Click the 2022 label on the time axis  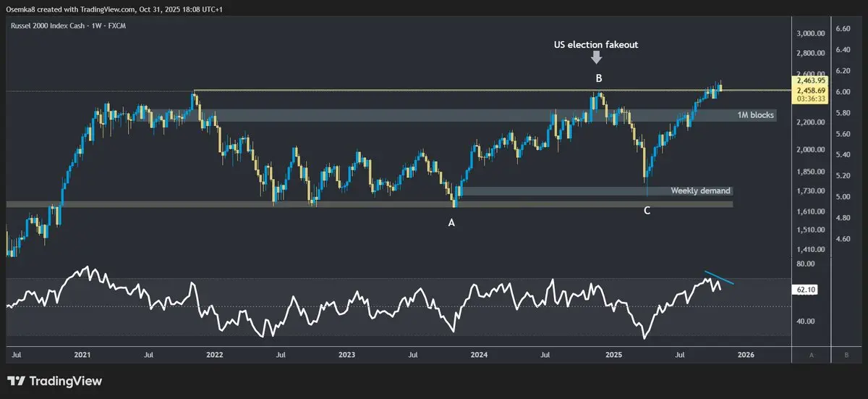pyautogui.click(x=214, y=356)
